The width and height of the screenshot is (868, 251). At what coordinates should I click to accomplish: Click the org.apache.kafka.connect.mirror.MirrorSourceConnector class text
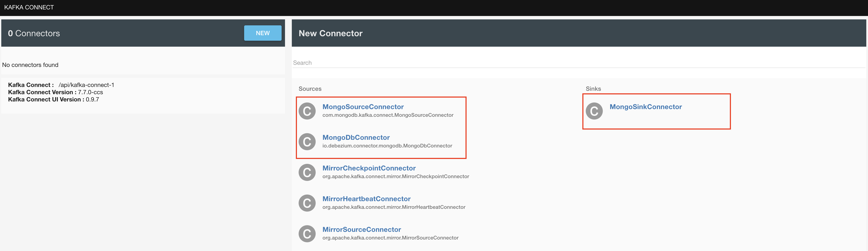pyautogui.click(x=390, y=238)
